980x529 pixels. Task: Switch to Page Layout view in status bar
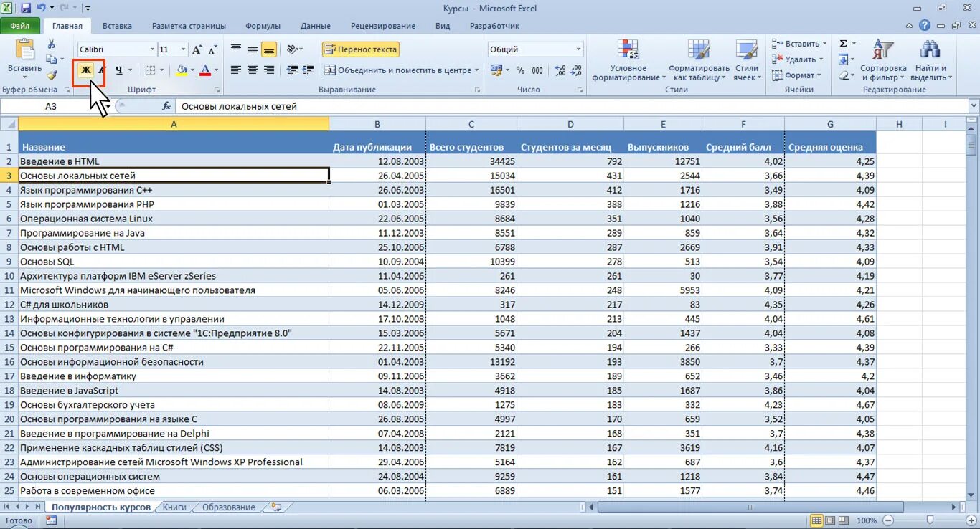(x=829, y=520)
